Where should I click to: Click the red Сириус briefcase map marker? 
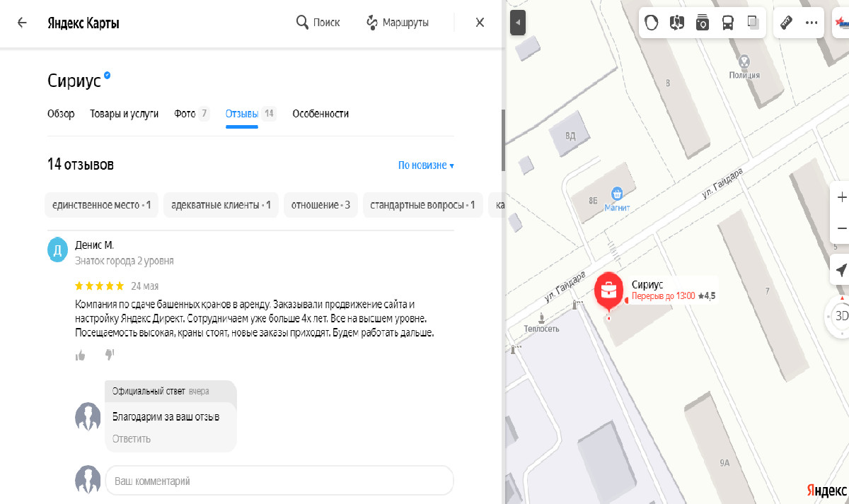click(x=608, y=290)
